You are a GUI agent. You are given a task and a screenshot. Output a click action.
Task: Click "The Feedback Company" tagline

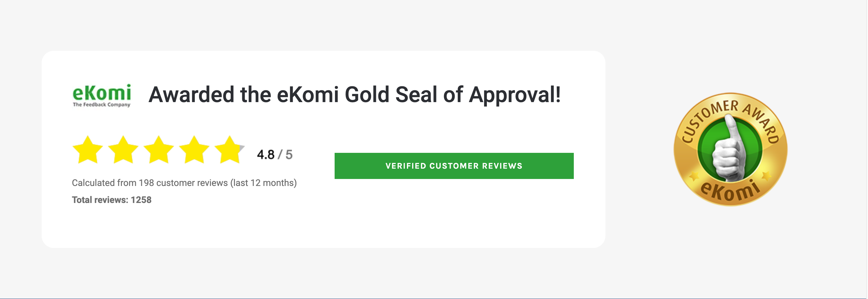(102, 105)
